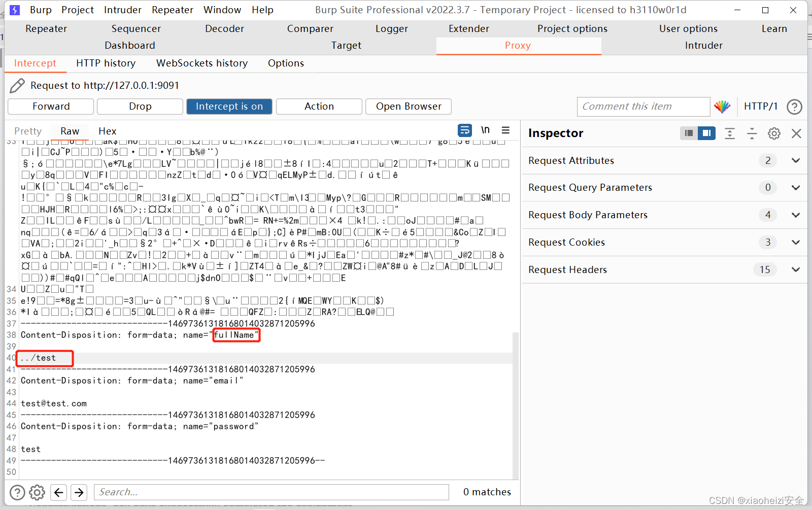The width and height of the screenshot is (812, 510).
Task: Switch Inspector to docked-left layout
Action: pyautogui.click(x=689, y=133)
